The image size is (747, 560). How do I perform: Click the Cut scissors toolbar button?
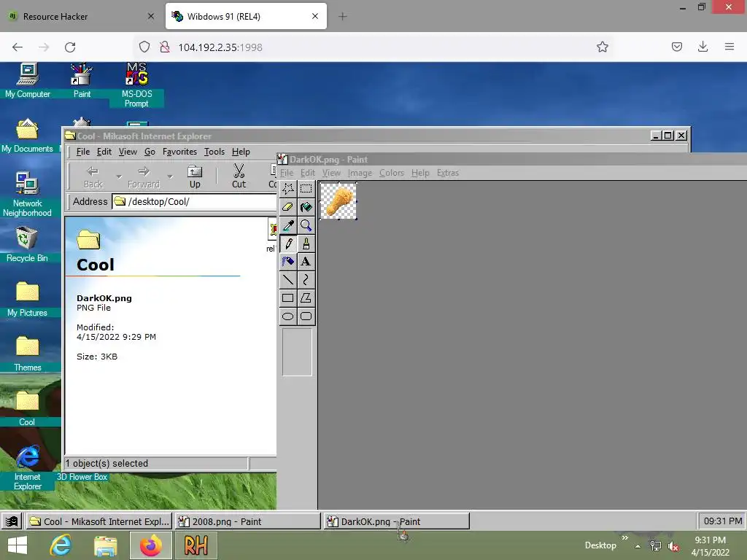click(239, 176)
